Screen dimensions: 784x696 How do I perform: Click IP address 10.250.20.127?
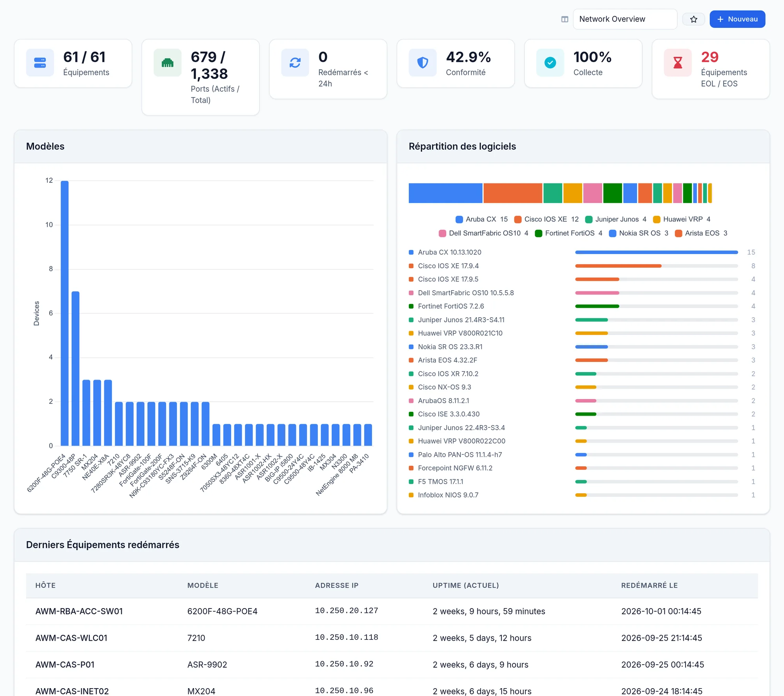tap(347, 611)
